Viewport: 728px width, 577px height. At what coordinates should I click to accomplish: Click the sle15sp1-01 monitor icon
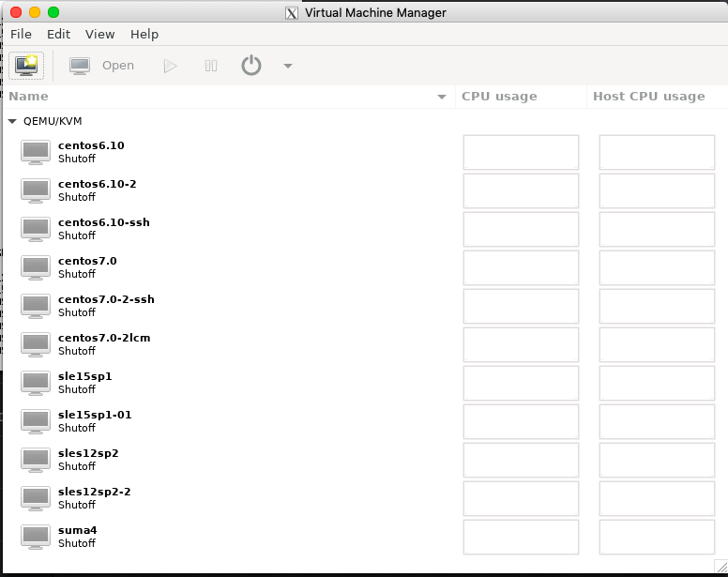tap(36, 421)
